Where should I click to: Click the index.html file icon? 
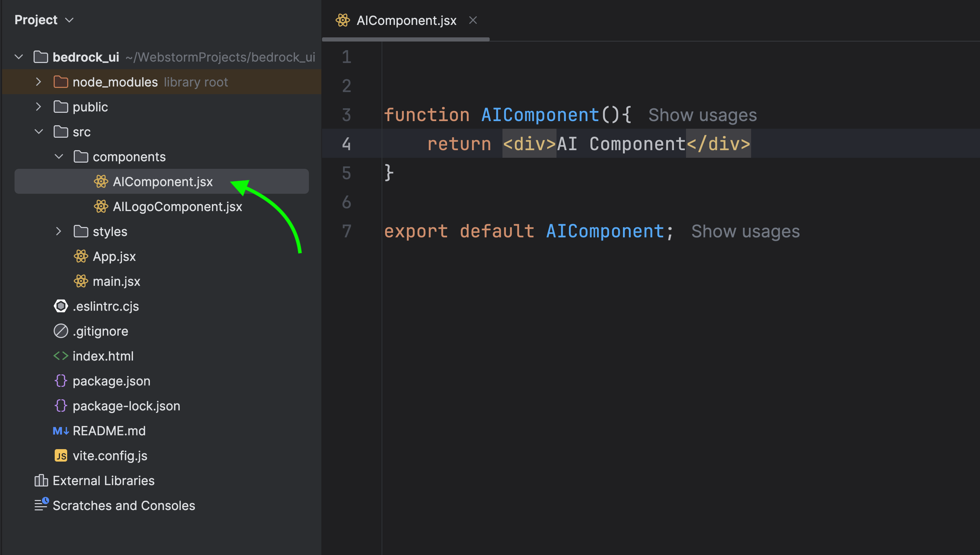pyautogui.click(x=60, y=355)
